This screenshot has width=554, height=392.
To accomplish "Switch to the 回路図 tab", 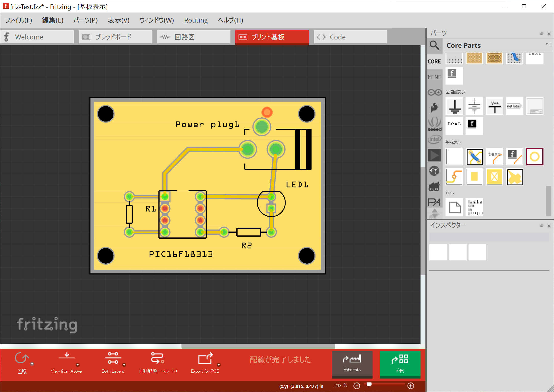I will tap(194, 37).
